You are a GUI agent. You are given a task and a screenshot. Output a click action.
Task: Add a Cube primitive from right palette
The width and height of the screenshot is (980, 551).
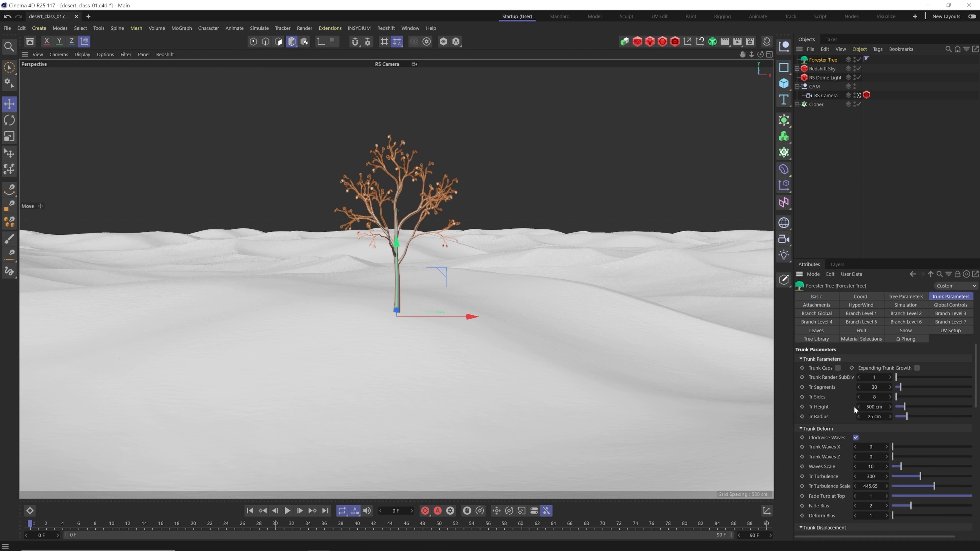(784, 83)
